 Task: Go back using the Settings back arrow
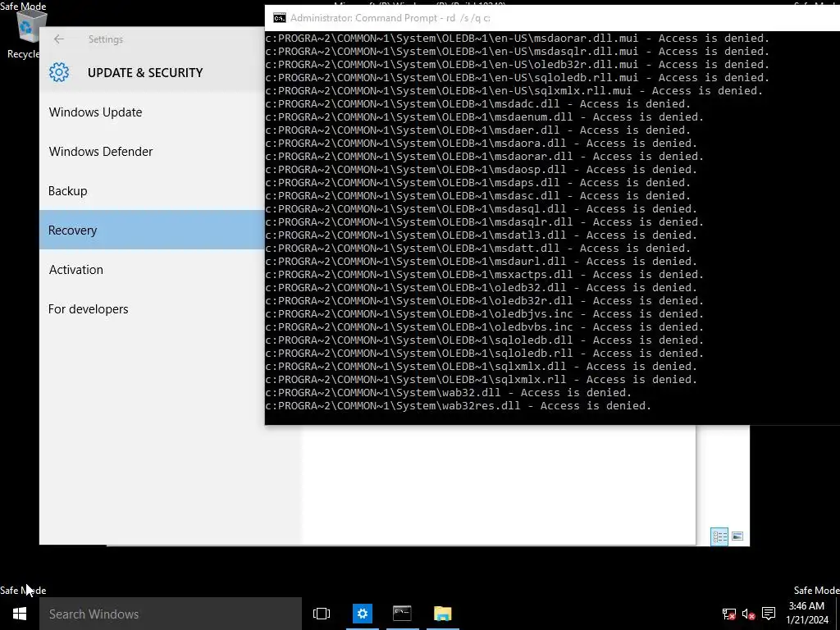tap(59, 39)
